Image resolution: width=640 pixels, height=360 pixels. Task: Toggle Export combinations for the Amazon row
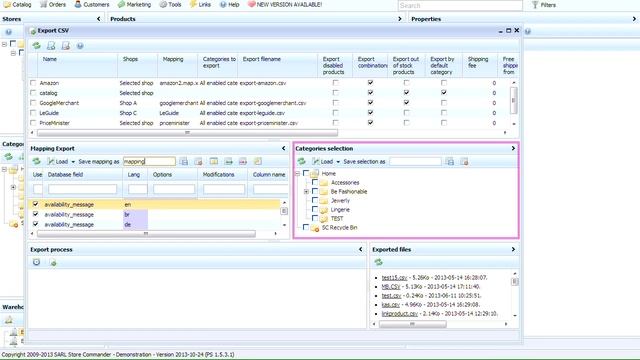pyautogui.click(x=370, y=83)
